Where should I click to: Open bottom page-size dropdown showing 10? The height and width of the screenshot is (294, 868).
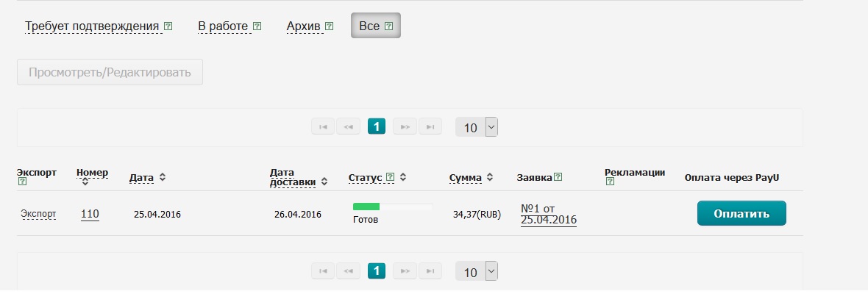click(x=477, y=271)
